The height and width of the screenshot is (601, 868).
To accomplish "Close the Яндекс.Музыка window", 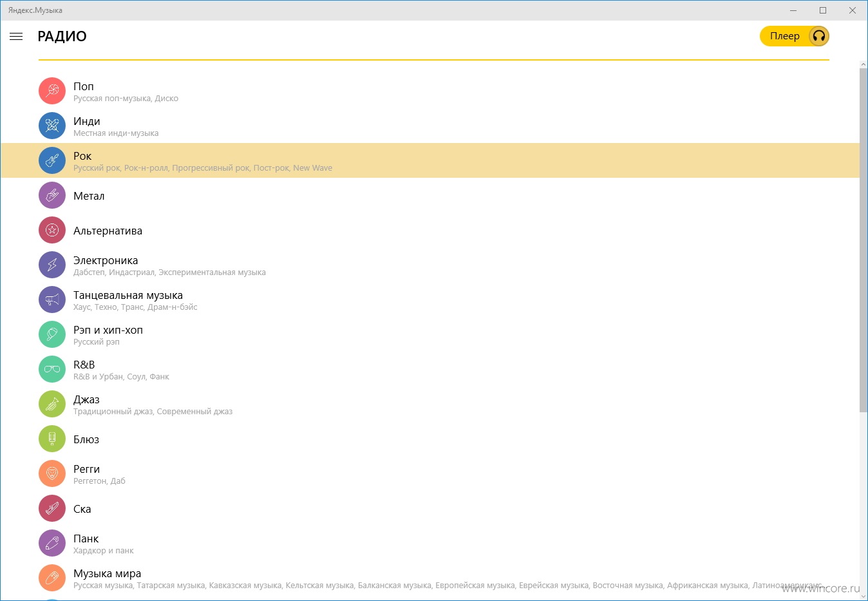I will [x=853, y=10].
